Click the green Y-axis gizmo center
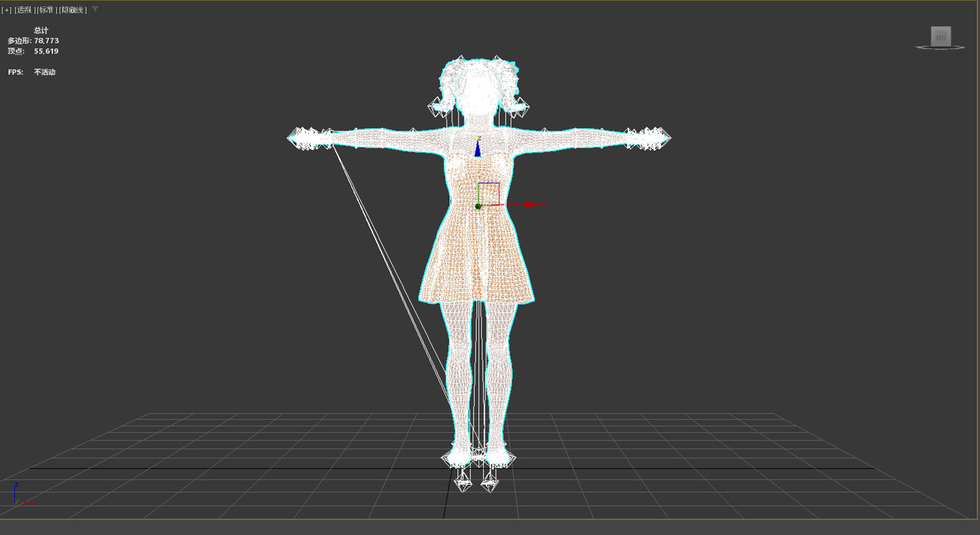The image size is (980, 535). tap(478, 206)
